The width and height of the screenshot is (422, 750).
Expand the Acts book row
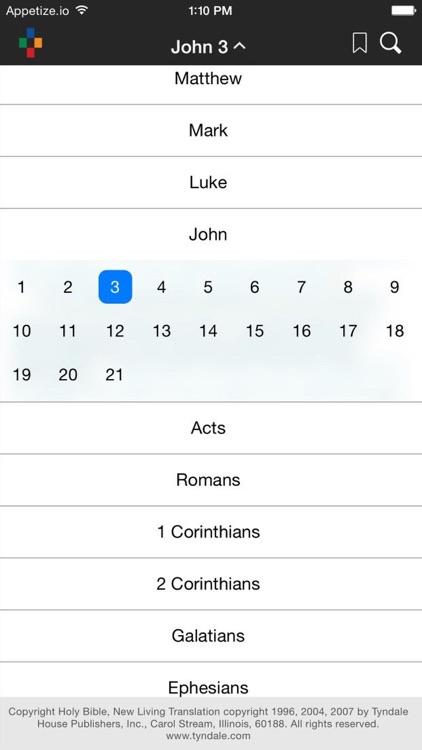click(211, 428)
